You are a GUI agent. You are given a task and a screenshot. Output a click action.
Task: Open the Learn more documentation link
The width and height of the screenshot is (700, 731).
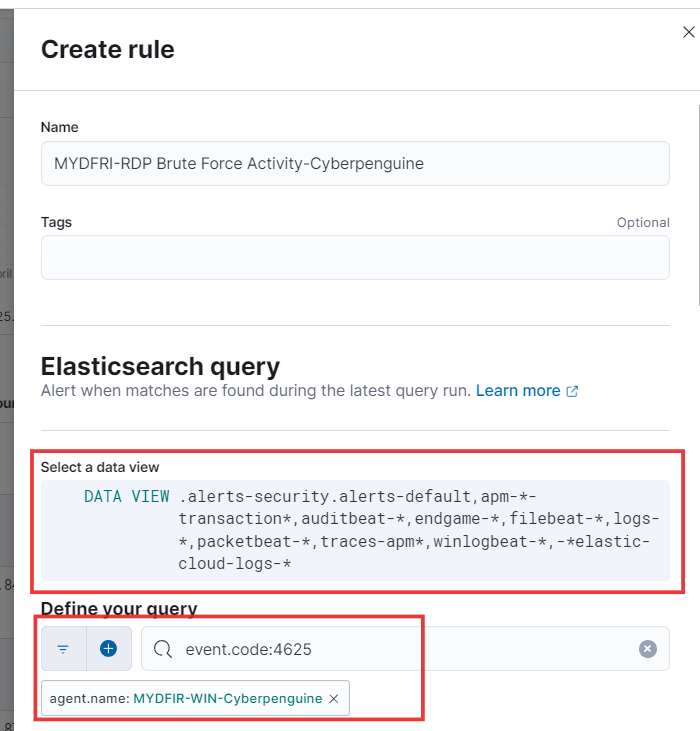[x=518, y=391]
